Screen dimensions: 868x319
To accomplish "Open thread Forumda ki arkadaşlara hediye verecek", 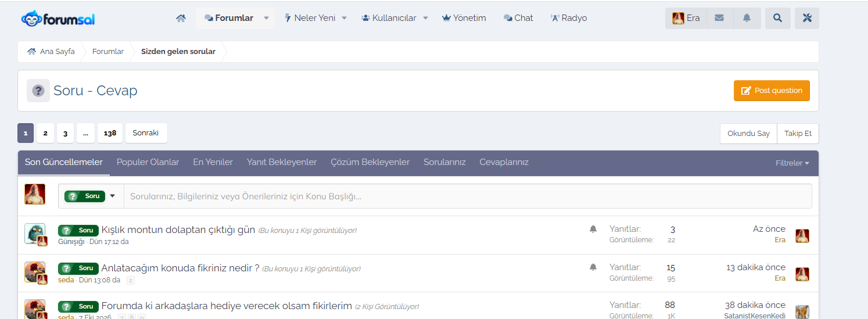I will pyautogui.click(x=227, y=306).
